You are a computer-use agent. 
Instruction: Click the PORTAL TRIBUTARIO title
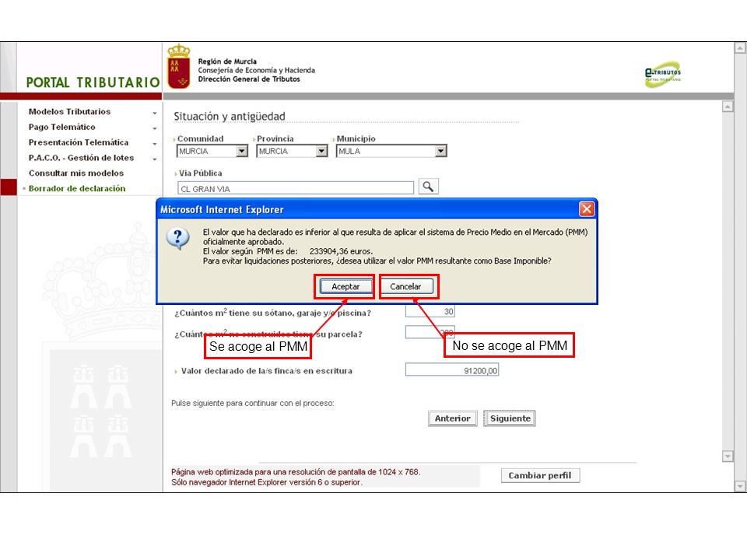(93, 82)
